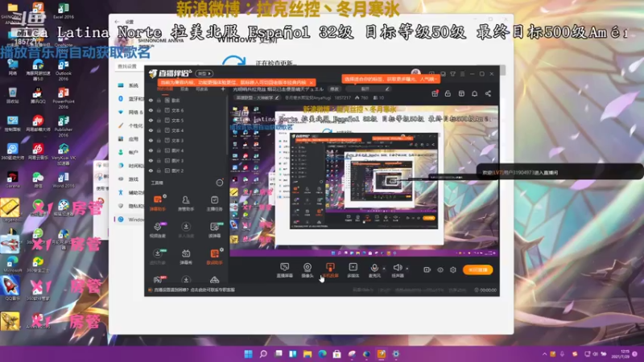Click the padlock icon beside the gift icon
The width and height of the screenshot is (644, 362).
pyautogui.click(x=448, y=93)
